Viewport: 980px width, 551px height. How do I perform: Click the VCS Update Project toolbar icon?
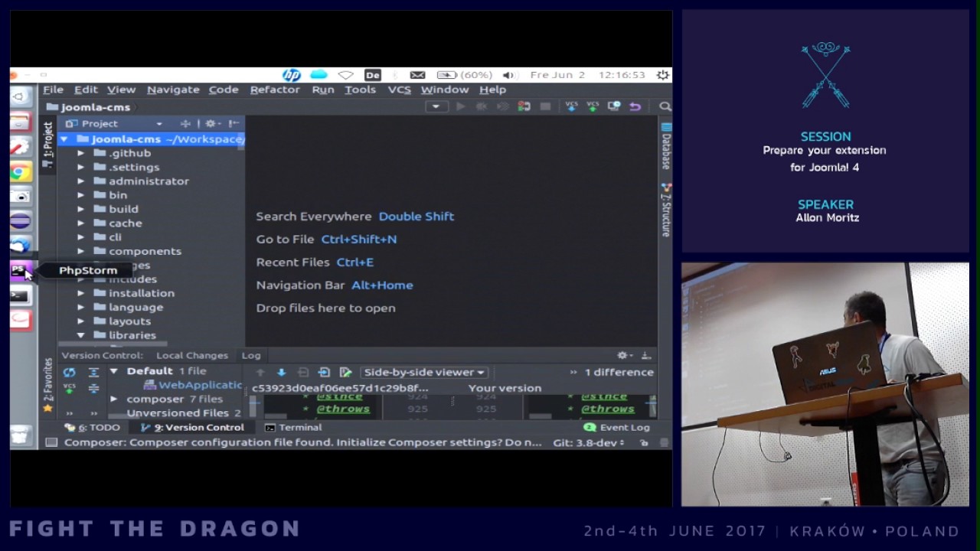coord(571,106)
